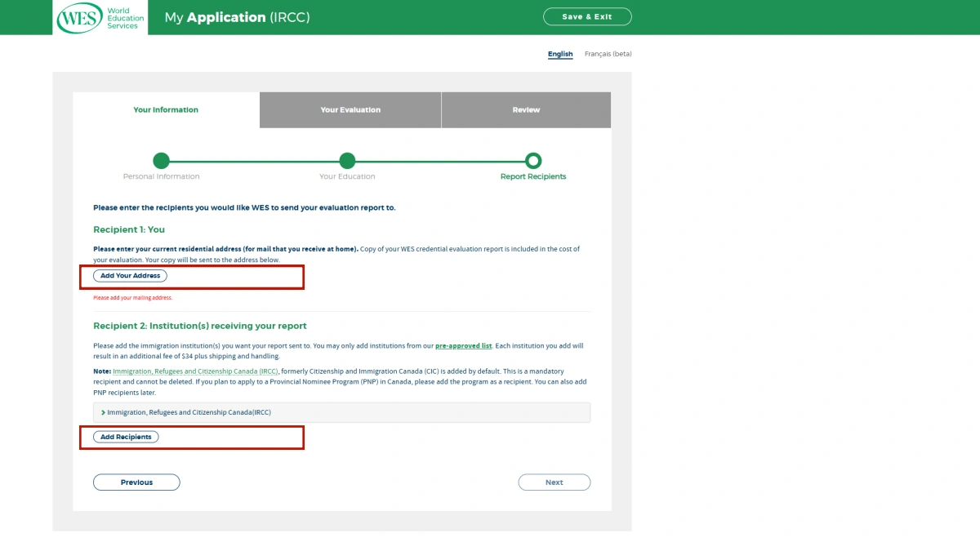980x538 pixels.
Task: Click the 'Report Recipients' step label
Action: point(533,176)
